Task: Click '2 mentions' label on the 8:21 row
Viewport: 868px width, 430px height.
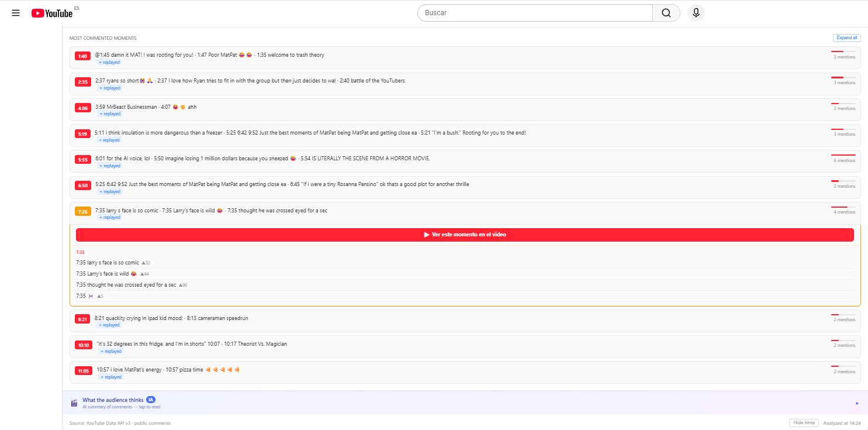Action: point(845,320)
